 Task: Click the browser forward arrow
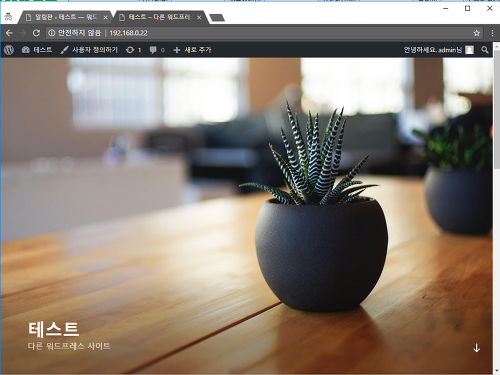pos(23,33)
